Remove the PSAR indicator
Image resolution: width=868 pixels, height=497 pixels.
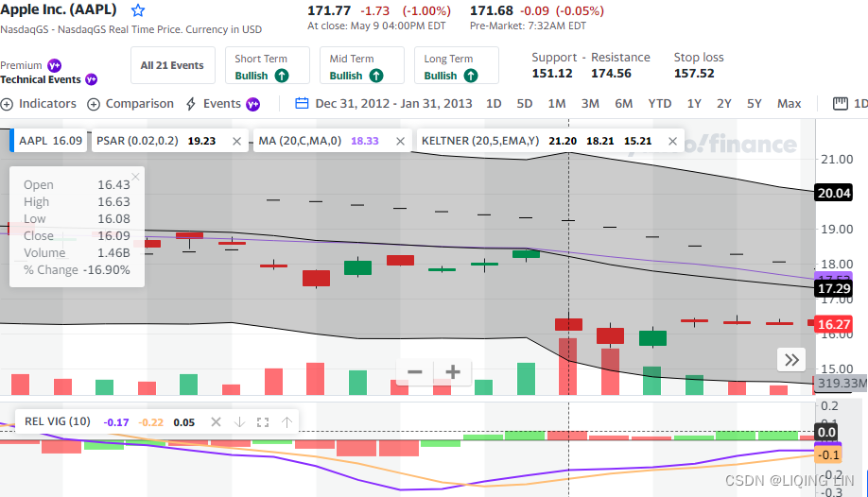click(237, 141)
